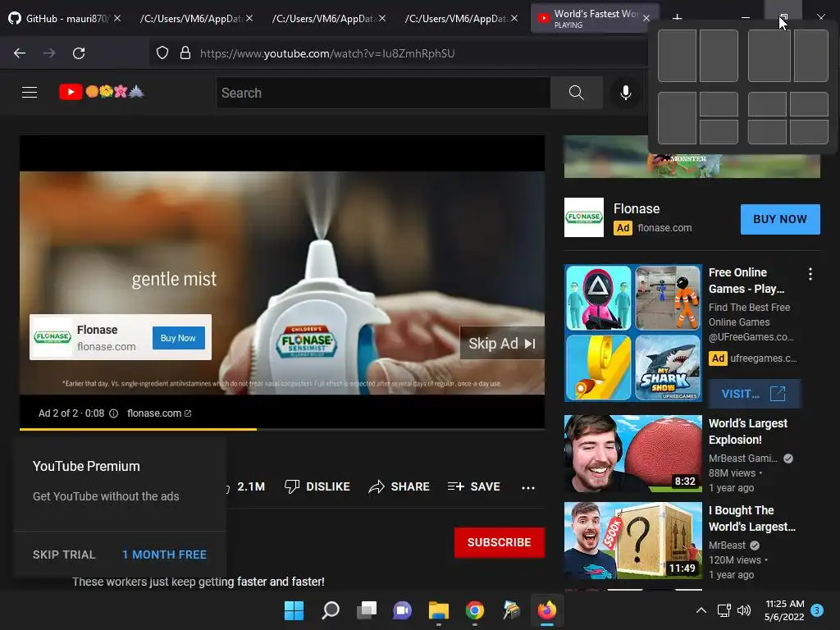Open a new browser tab

coord(677,17)
